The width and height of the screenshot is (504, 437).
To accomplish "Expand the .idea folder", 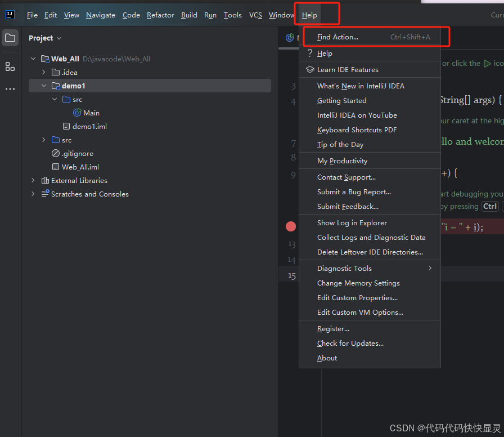I will click(x=44, y=72).
